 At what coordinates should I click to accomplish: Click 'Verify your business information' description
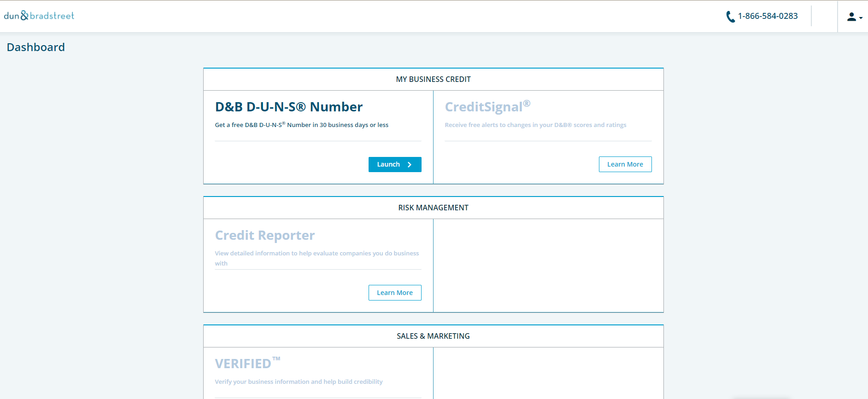click(299, 382)
